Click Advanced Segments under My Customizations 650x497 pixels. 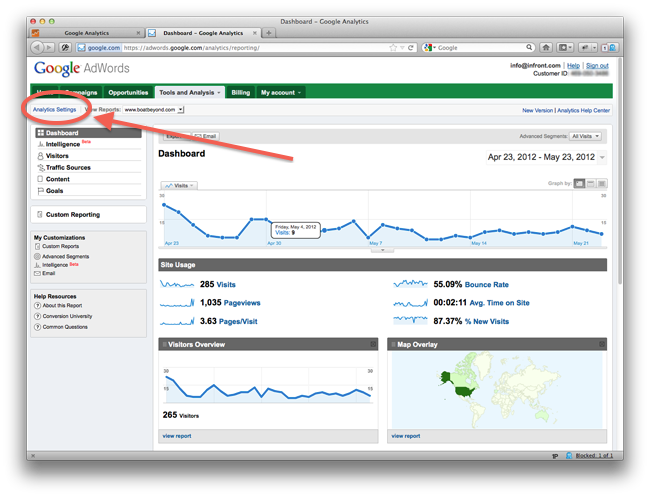click(x=65, y=257)
